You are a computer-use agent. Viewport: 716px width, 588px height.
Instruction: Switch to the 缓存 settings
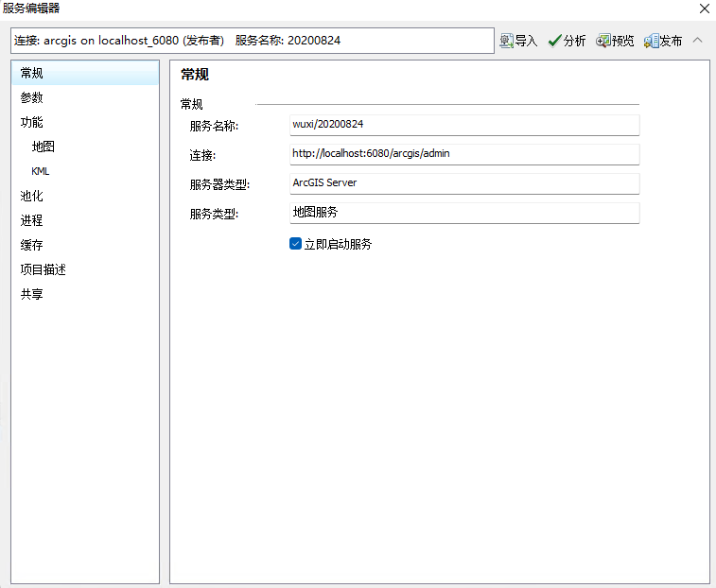coord(32,245)
